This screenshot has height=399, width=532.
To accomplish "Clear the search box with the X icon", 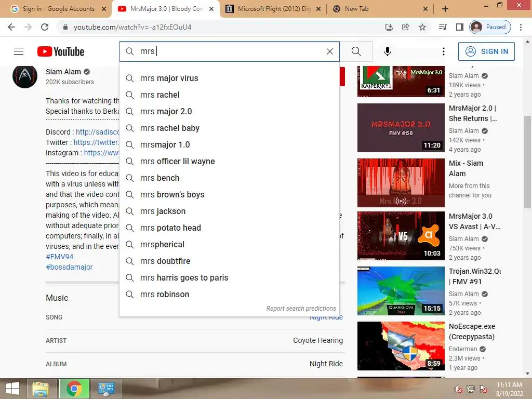I will [x=329, y=51].
